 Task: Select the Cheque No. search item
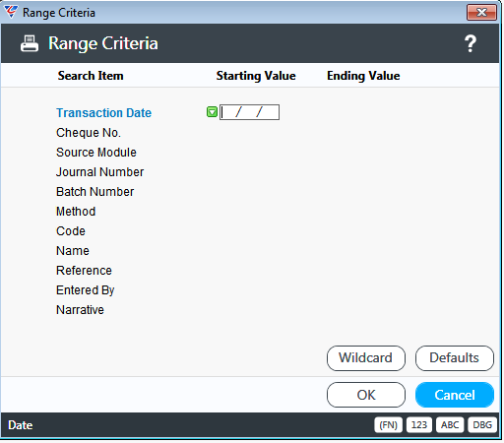click(89, 133)
